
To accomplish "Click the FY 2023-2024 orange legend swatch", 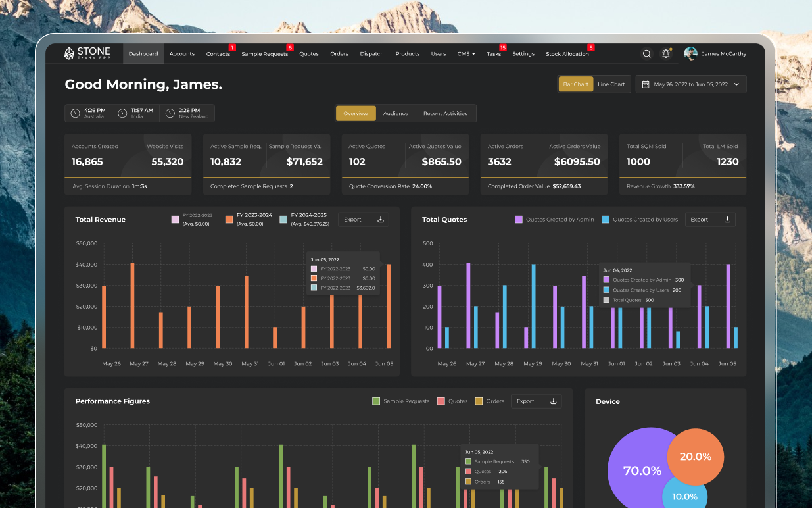I will coord(229,220).
